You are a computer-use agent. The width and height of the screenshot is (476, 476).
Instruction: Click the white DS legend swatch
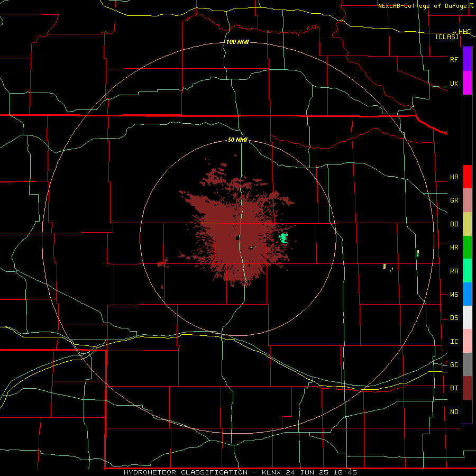(467, 317)
